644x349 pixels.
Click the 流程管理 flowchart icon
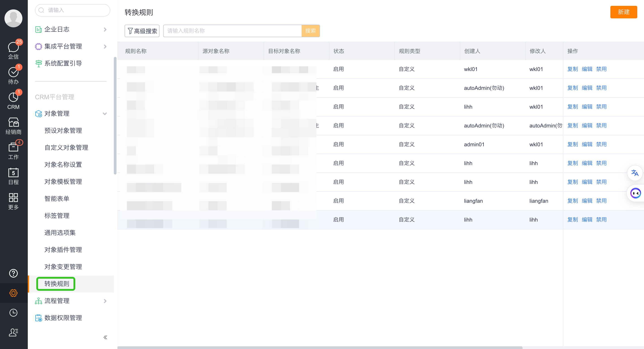(38, 301)
